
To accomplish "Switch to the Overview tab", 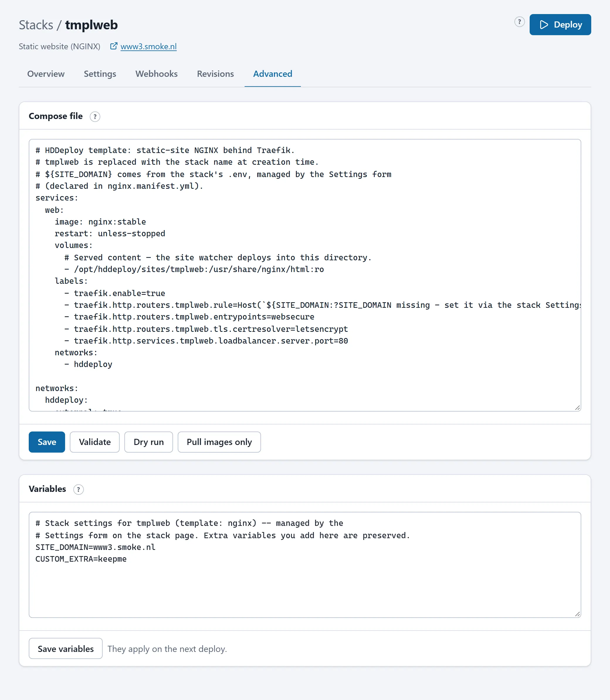I will point(46,74).
